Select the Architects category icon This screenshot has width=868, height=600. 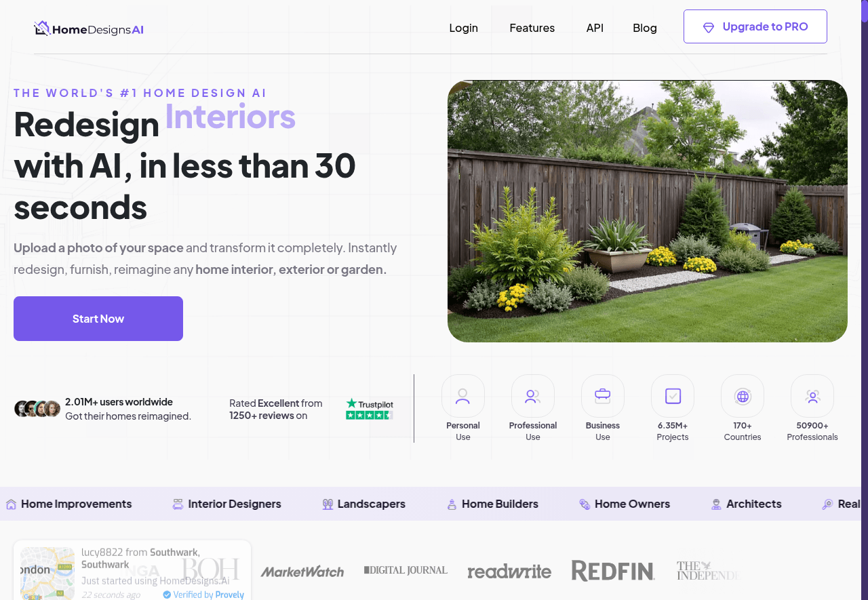click(x=716, y=504)
